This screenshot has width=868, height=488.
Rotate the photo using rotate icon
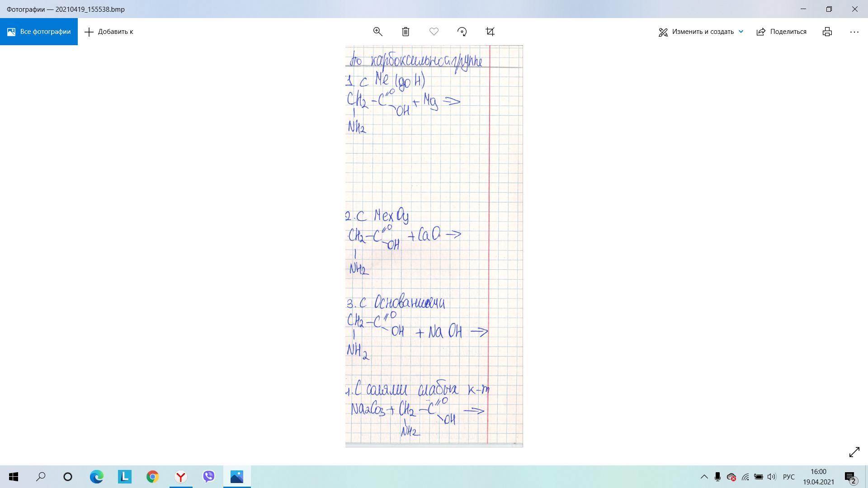click(462, 32)
